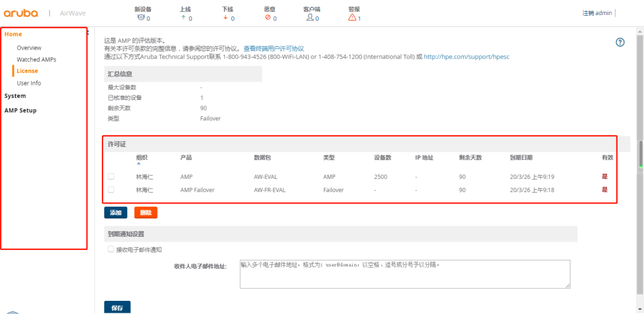Click the 有效 column header
Viewport: 644px width, 314px height.
point(608,158)
